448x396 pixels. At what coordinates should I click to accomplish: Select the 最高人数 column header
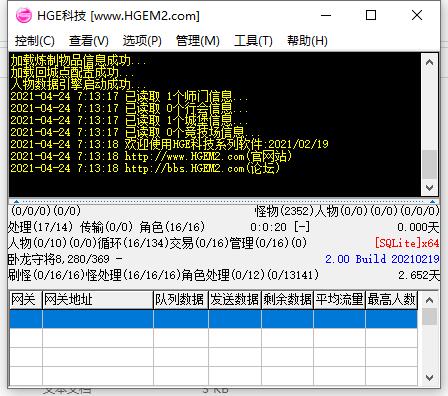coord(392,300)
